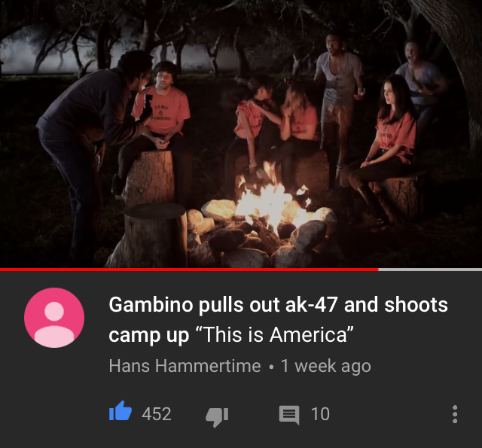Image resolution: width=482 pixels, height=448 pixels.
Task: Select the 452 likes count
Action: (x=156, y=414)
